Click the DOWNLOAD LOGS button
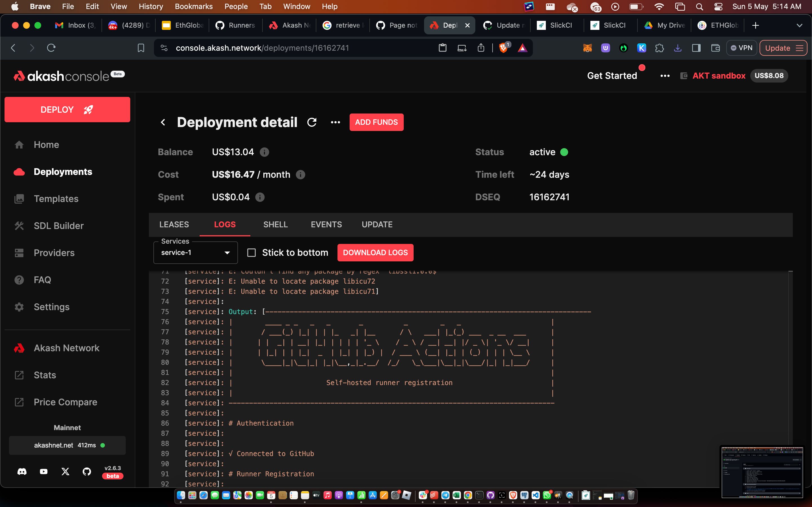 375,252
